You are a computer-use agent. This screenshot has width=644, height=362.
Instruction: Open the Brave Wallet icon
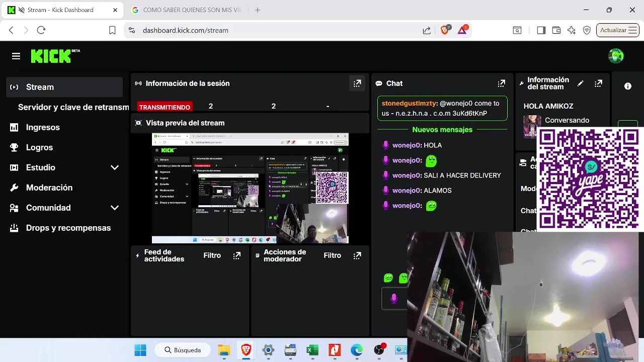[x=556, y=30]
